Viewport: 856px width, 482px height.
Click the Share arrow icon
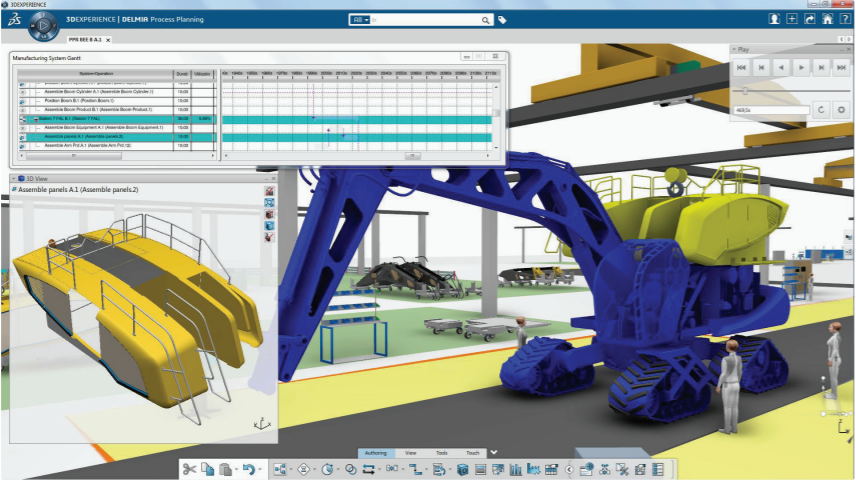pyautogui.click(x=809, y=19)
